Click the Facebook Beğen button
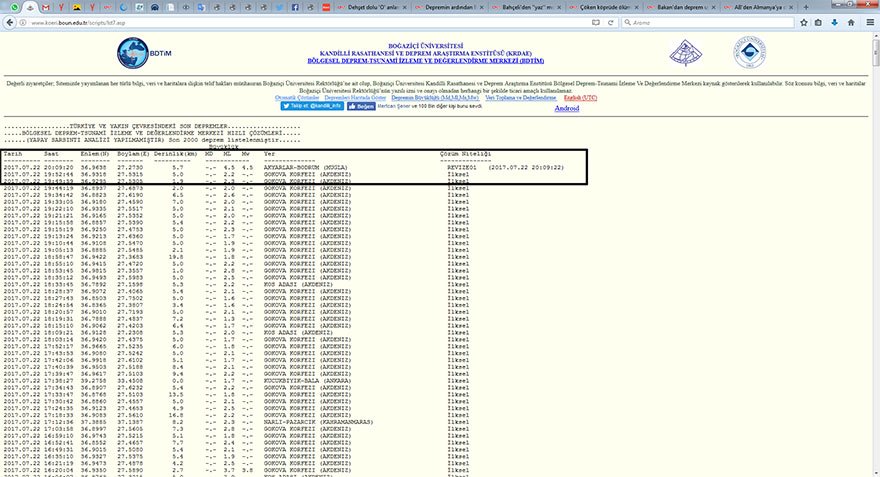This screenshot has height=477, width=880. pyautogui.click(x=361, y=105)
